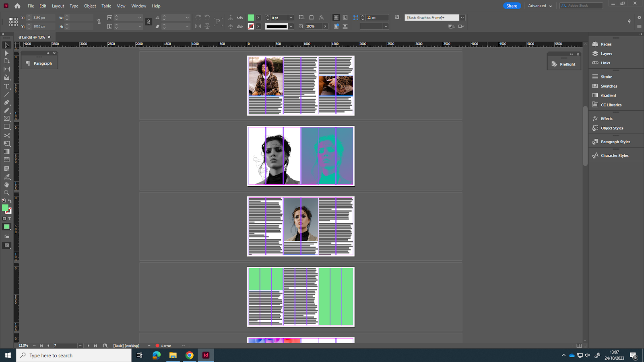Select the Gradient Swatch tool

click(6, 152)
